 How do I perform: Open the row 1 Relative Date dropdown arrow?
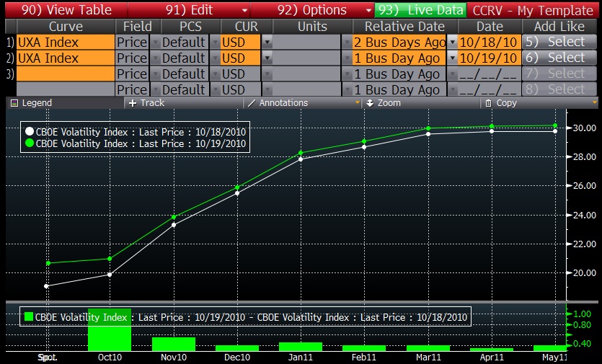tap(452, 42)
